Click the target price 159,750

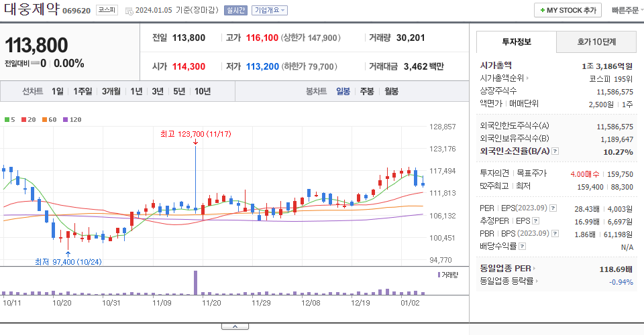(620, 174)
